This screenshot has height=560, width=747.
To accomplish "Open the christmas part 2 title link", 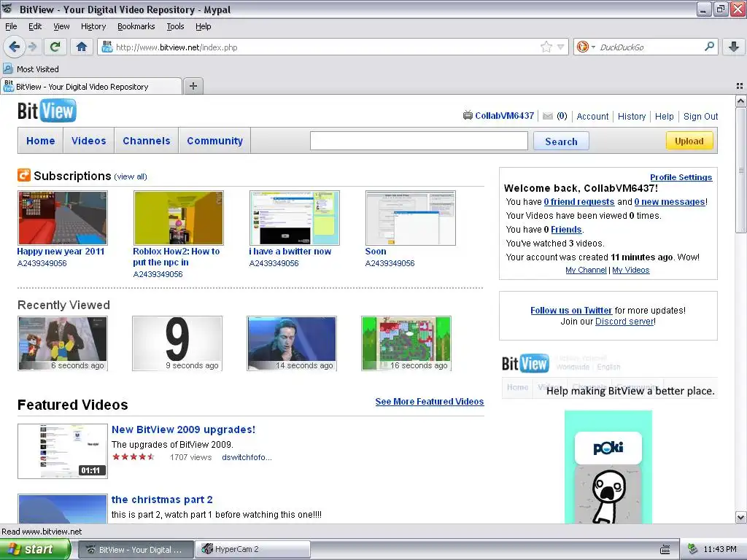I will pos(162,499).
